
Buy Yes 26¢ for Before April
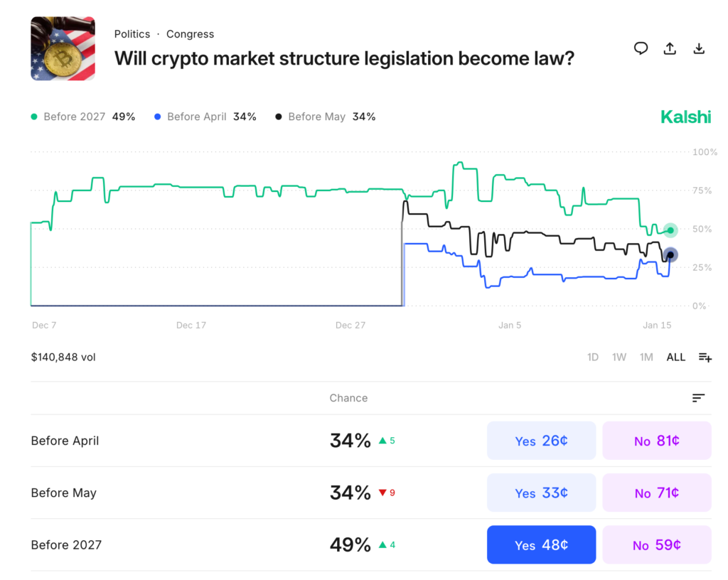point(541,441)
